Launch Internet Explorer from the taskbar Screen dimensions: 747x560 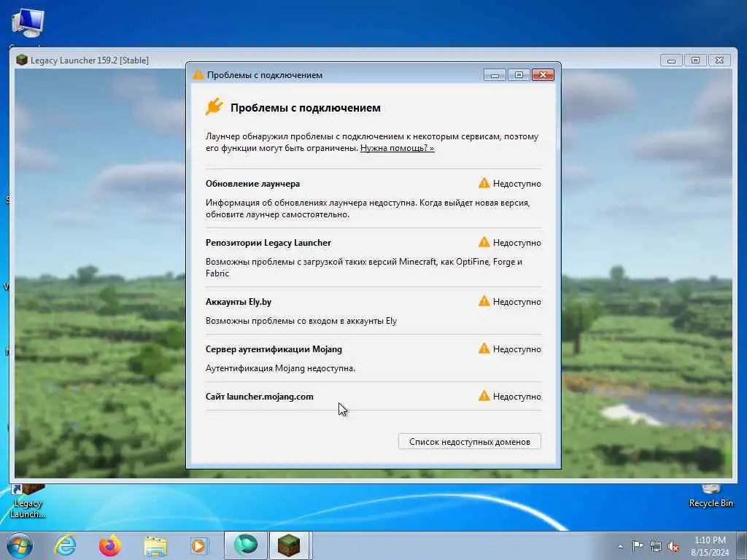(x=65, y=545)
